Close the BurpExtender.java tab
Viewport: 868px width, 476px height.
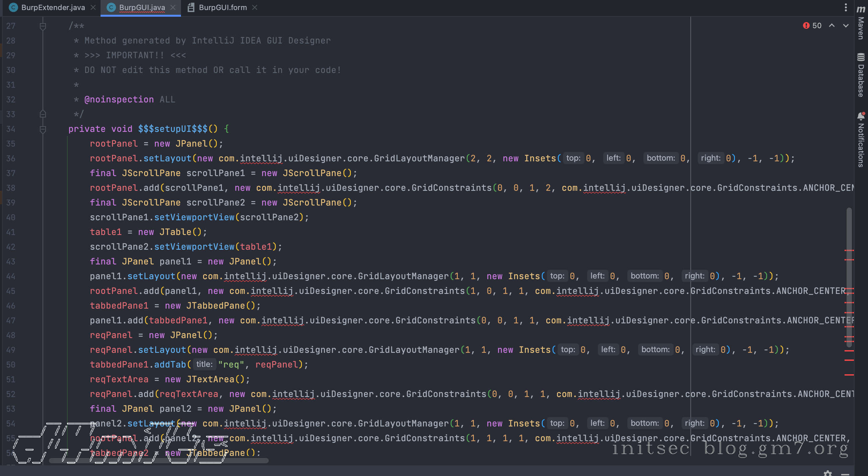click(94, 7)
